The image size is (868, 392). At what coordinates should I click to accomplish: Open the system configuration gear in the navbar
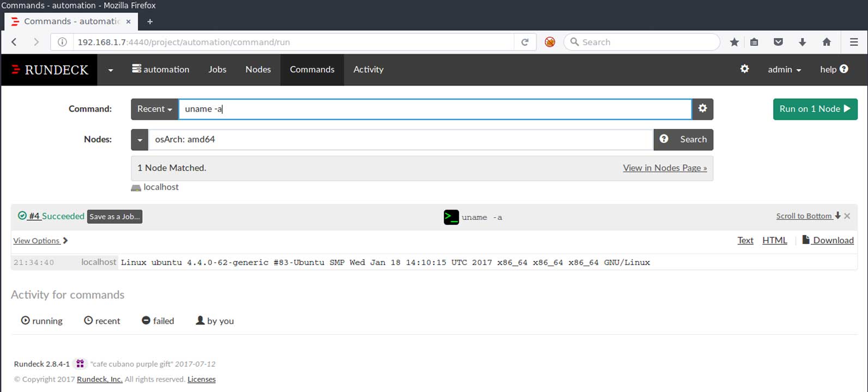coord(744,69)
